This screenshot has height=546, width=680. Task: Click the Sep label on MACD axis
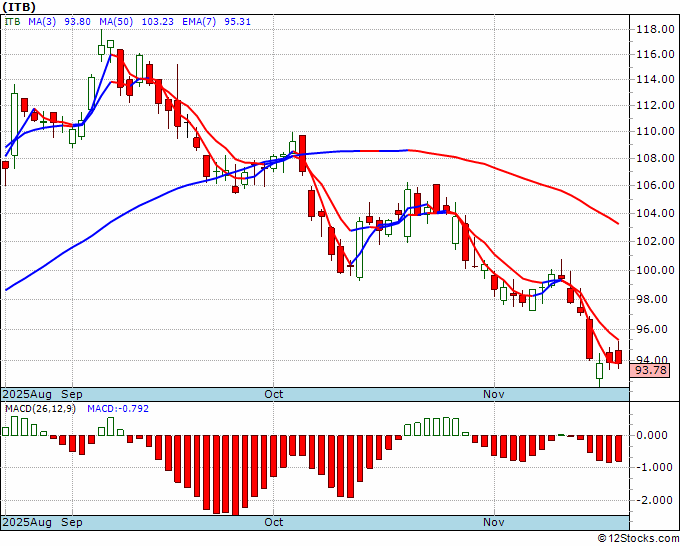[72, 522]
